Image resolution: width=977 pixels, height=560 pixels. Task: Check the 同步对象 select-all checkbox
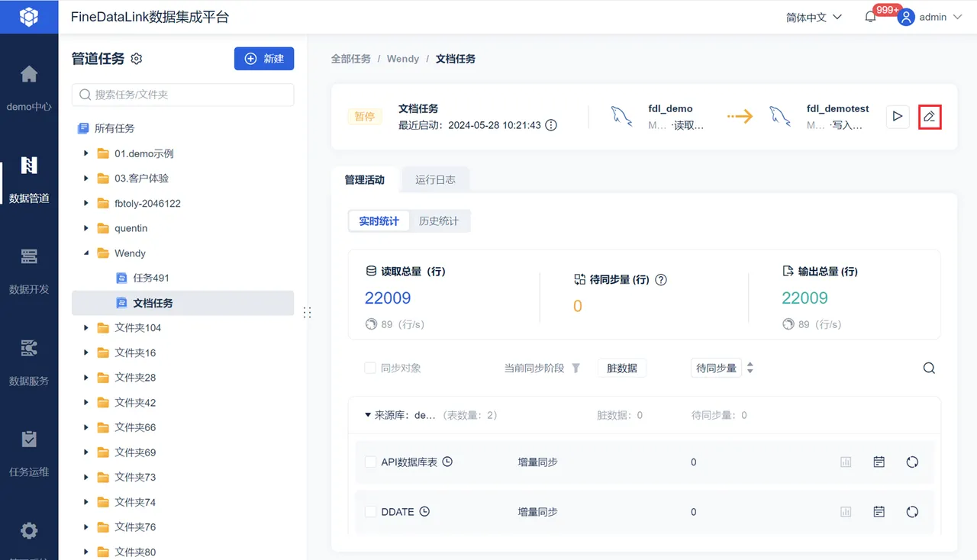pos(370,368)
